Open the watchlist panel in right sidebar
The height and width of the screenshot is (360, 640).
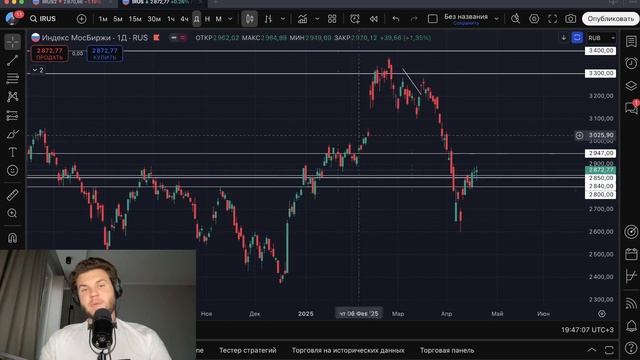[631, 41]
